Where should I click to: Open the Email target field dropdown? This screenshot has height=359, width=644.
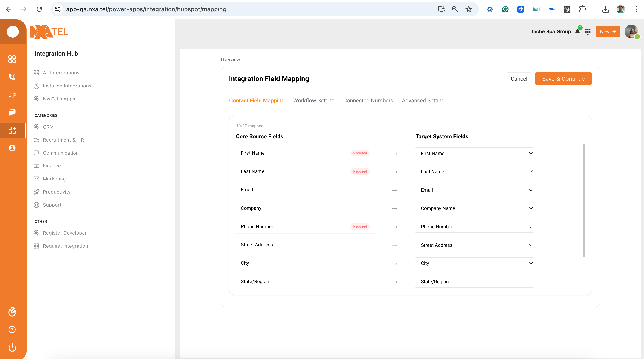tap(474, 190)
